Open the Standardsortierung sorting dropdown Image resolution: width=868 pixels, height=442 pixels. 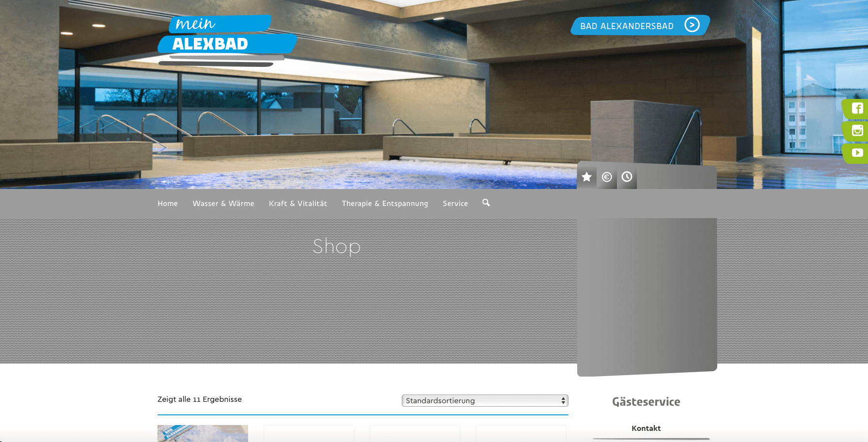click(x=485, y=400)
